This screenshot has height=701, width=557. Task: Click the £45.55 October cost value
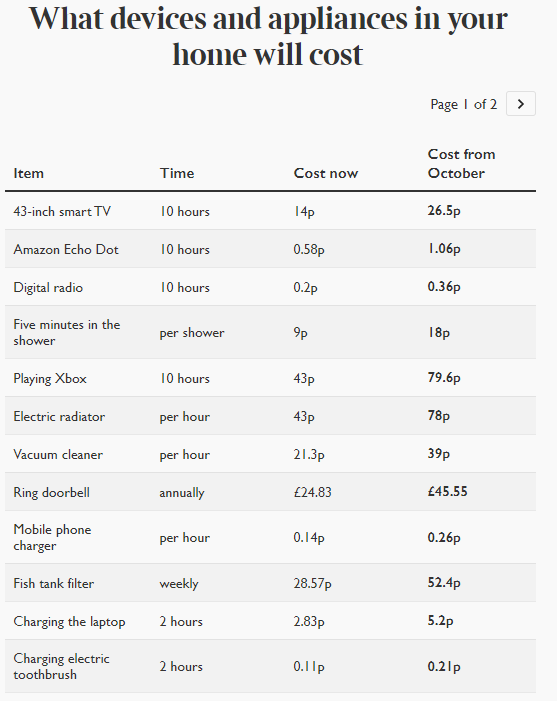[x=447, y=492]
